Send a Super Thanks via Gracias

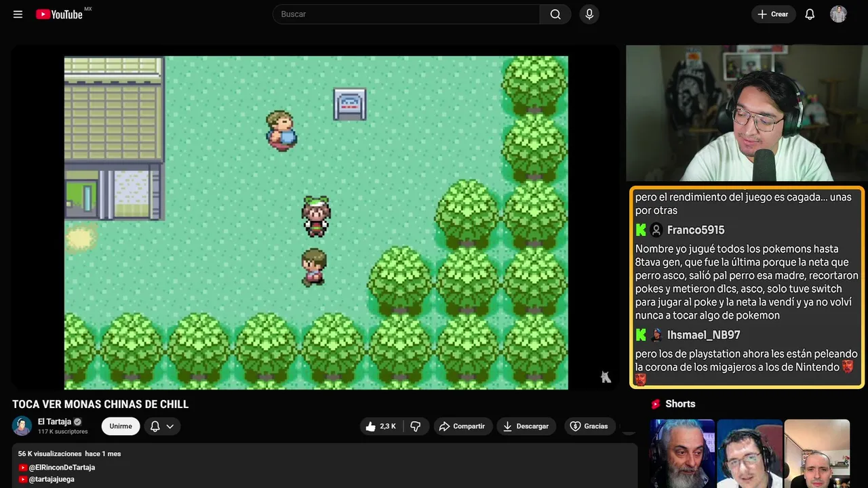click(x=589, y=426)
